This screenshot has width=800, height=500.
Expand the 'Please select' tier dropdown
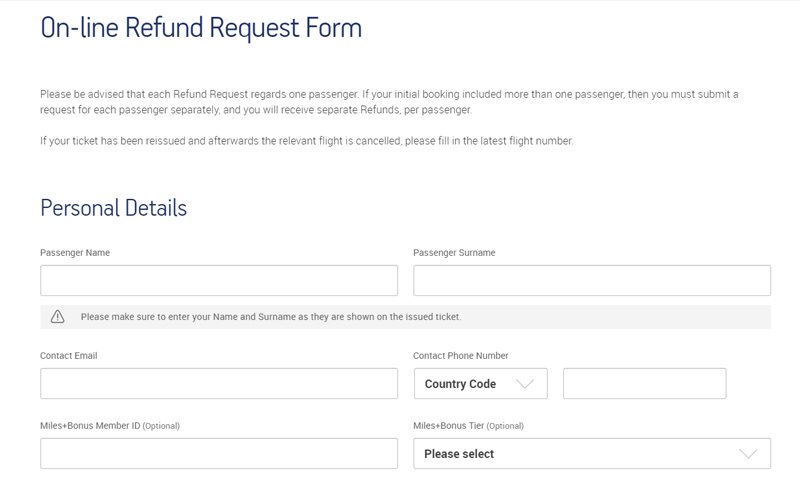[591, 454]
